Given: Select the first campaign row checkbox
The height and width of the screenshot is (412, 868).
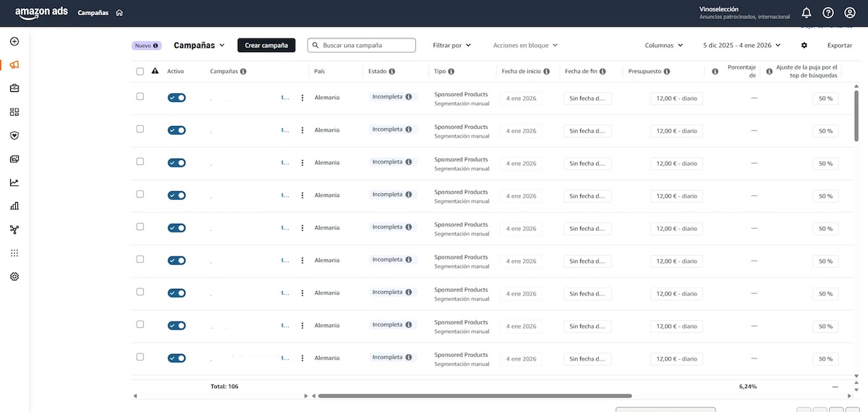Looking at the screenshot, I should point(140,96).
